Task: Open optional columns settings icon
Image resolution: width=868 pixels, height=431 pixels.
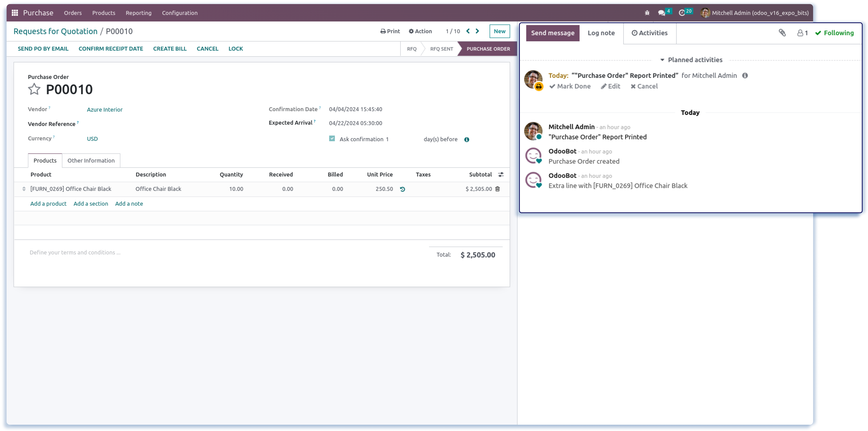Action: pyautogui.click(x=501, y=175)
